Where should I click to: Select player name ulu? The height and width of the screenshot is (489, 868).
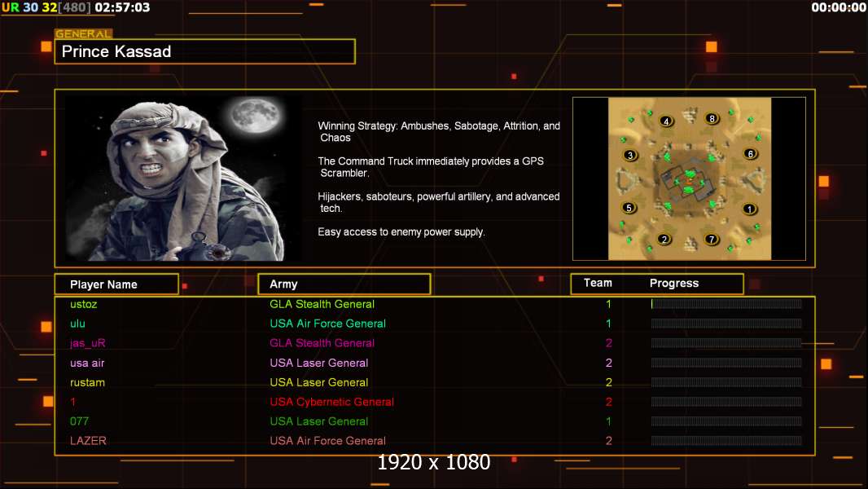[x=77, y=324]
